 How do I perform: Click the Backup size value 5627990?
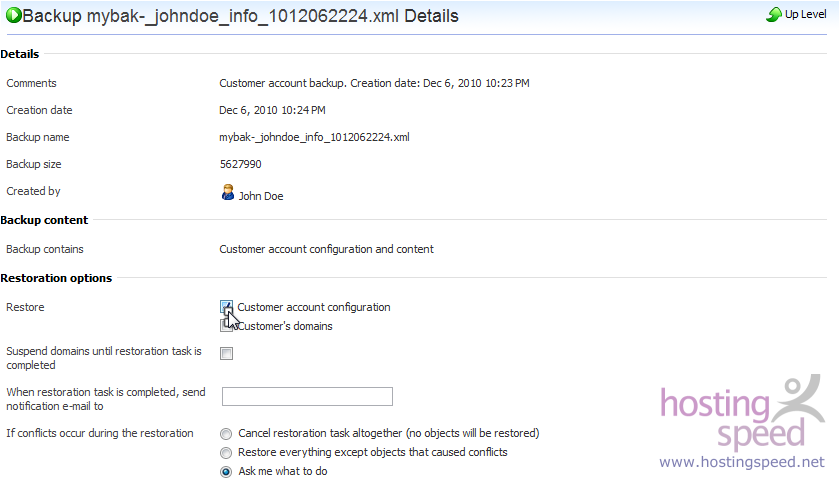[241, 164]
